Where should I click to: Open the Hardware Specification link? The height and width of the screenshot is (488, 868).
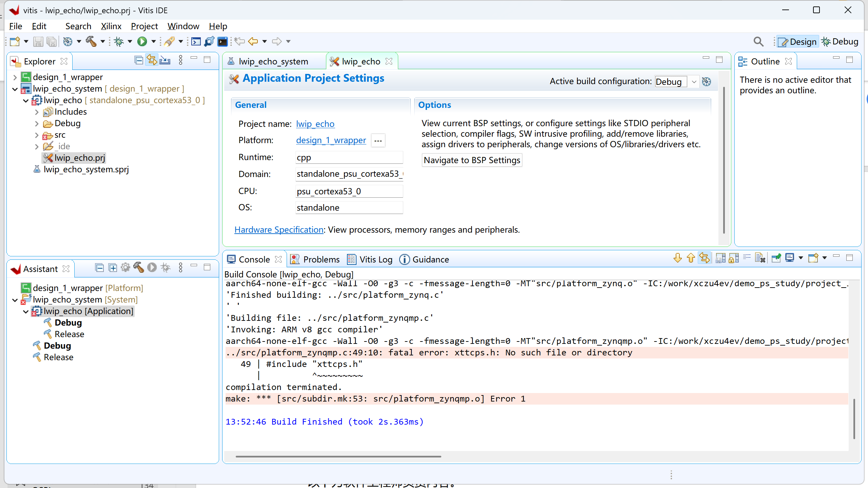pyautogui.click(x=279, y=230)
